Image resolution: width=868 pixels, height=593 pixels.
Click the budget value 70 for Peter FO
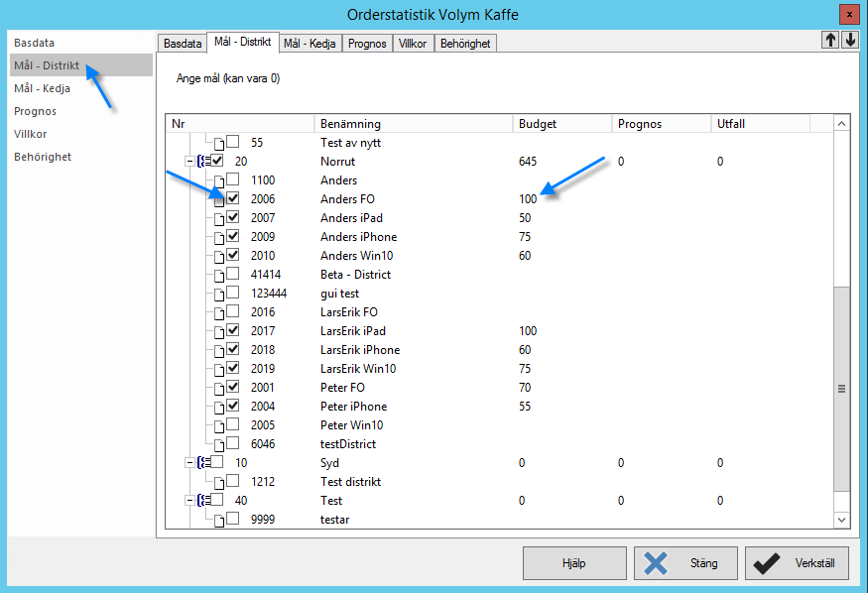525,388
